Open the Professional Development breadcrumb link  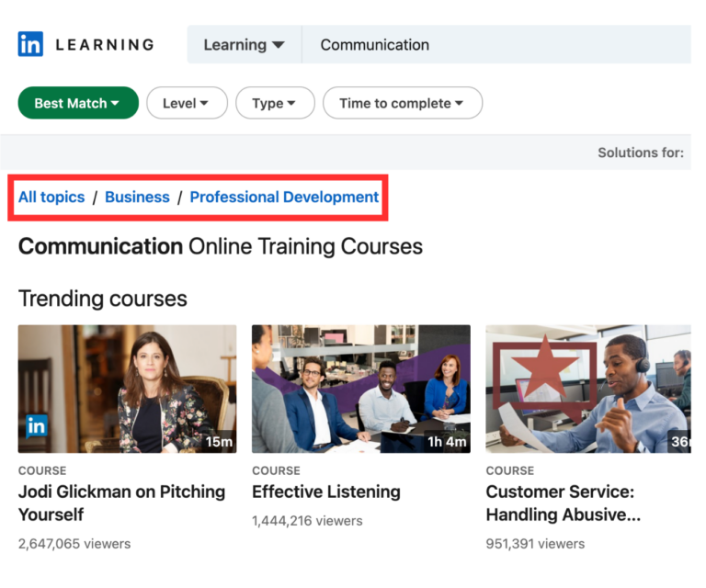point(284,197)
